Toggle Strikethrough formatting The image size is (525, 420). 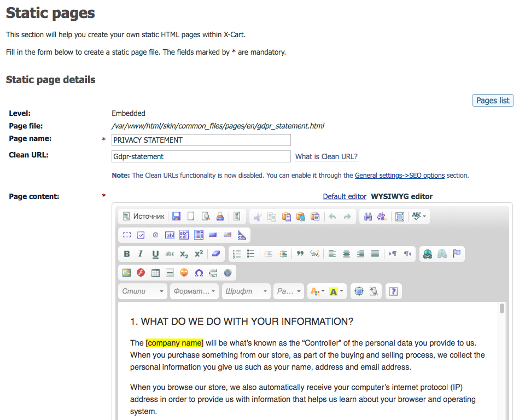(x=170, y=254)
